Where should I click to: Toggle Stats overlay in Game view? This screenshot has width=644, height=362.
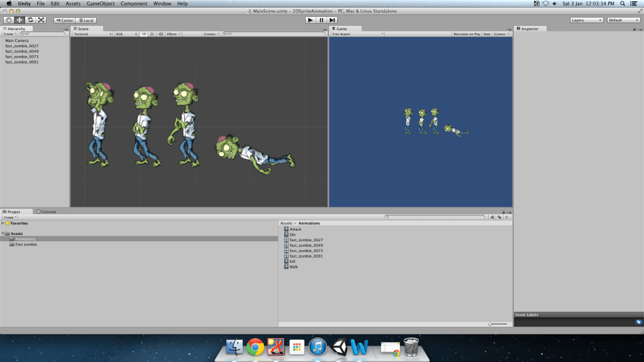click(487, 34)
